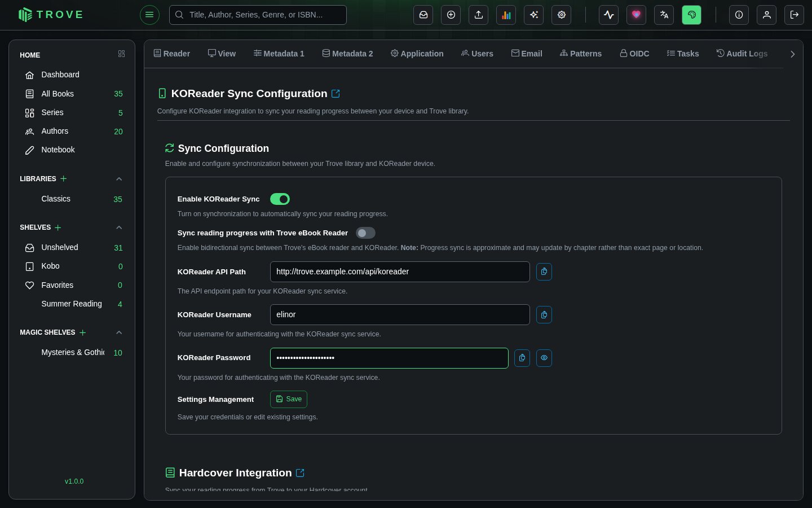Add a new shelf with plus icon
Screen dimensions: 812x508
58,227
